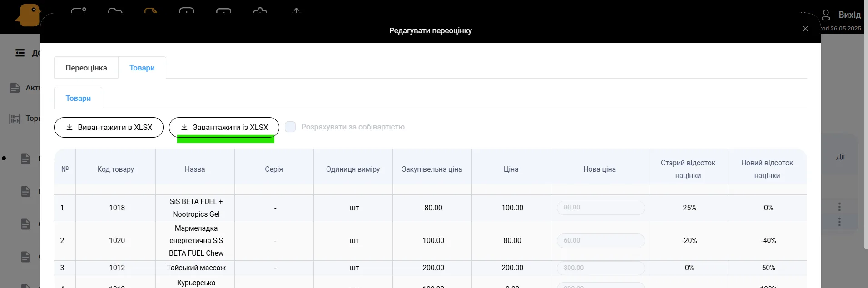Open the second row's three-dot actions menu
This screenshot has height=288, width=868.
pos(839,222)
